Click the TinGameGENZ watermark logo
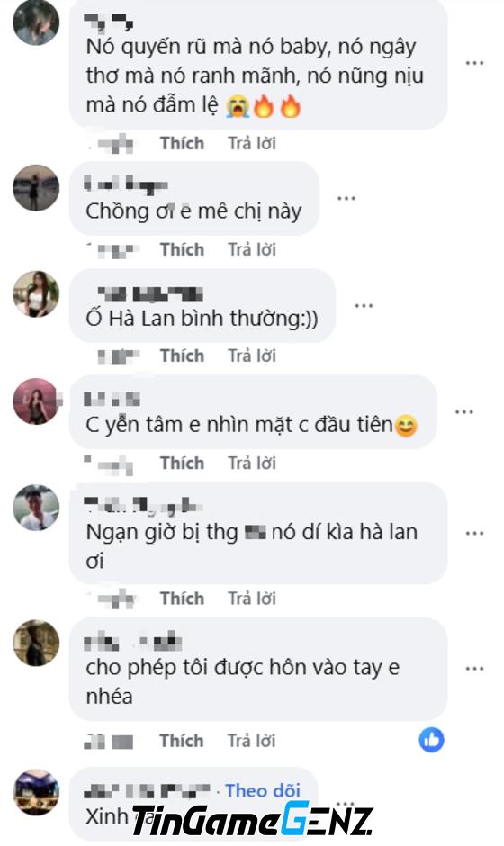Image resolution: width=504 pixels, height=846 pixels. click(253, 820)
